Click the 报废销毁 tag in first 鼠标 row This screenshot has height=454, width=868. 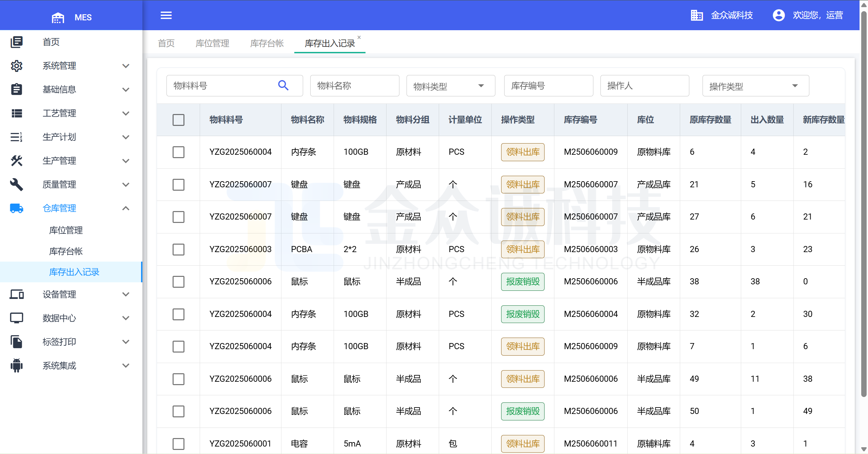click(x=522, y=282)
